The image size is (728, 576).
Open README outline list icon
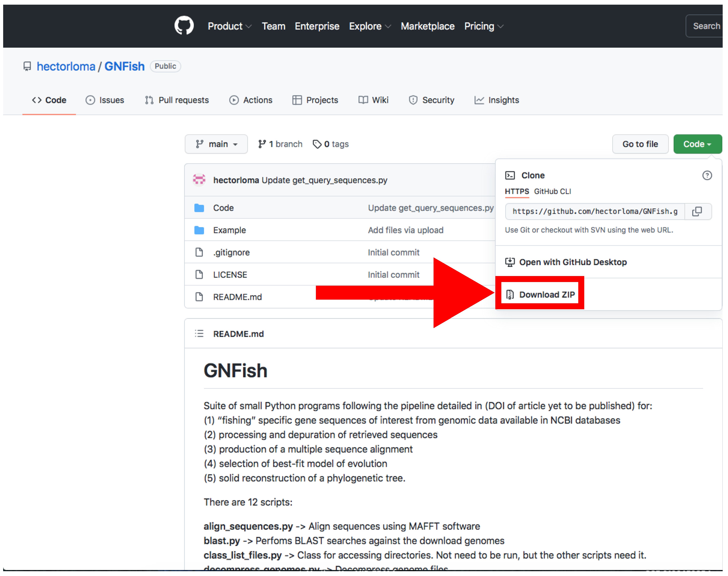coord(199,334)
